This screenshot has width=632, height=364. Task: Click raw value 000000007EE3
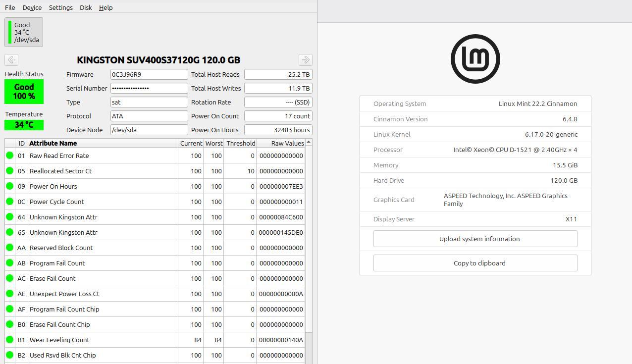(x=281, y=186)
